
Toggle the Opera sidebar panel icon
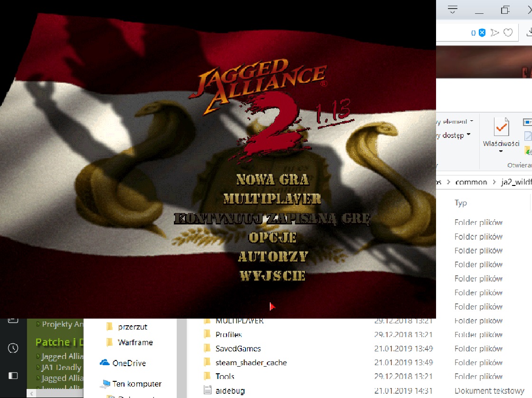point(13,376)
